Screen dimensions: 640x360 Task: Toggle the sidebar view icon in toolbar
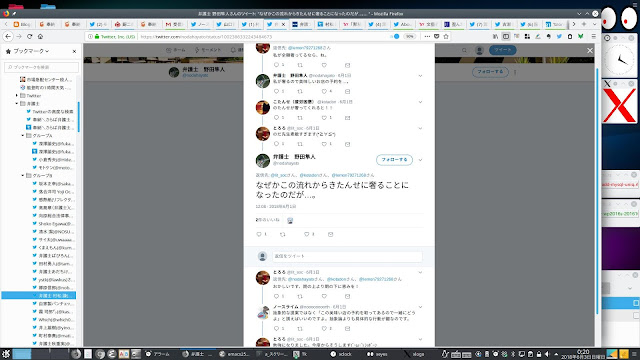[x=506, y=36]
